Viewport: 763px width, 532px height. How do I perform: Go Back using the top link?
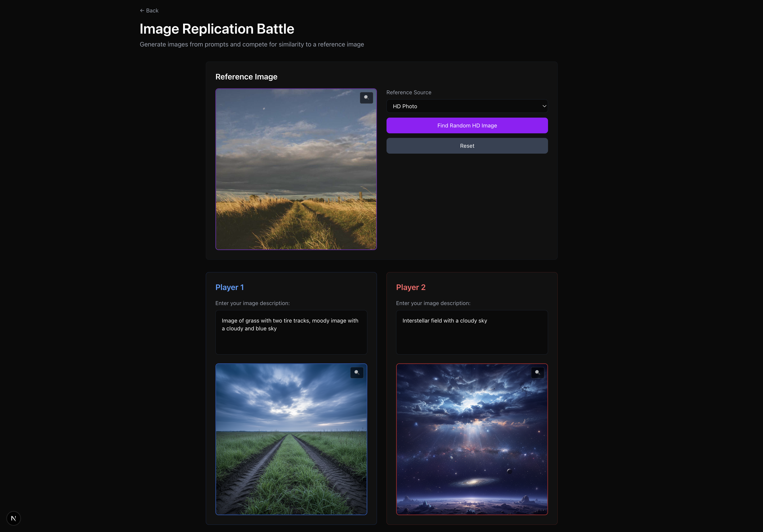click(152, 11)
